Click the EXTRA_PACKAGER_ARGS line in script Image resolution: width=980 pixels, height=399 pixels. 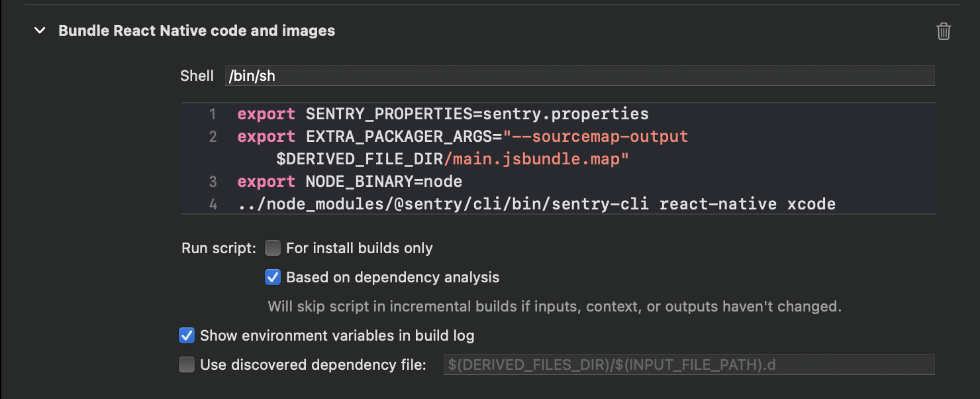[463, 137]
